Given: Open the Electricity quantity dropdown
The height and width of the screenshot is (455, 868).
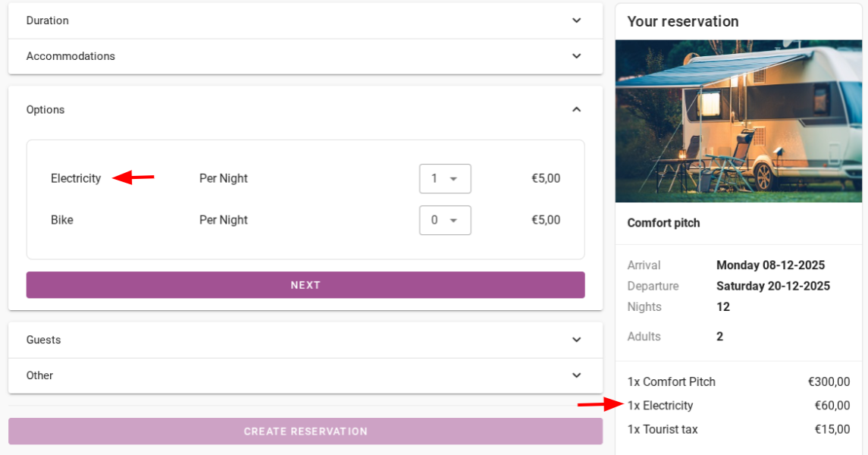Looking at the screenshot, I should point(445,179).
